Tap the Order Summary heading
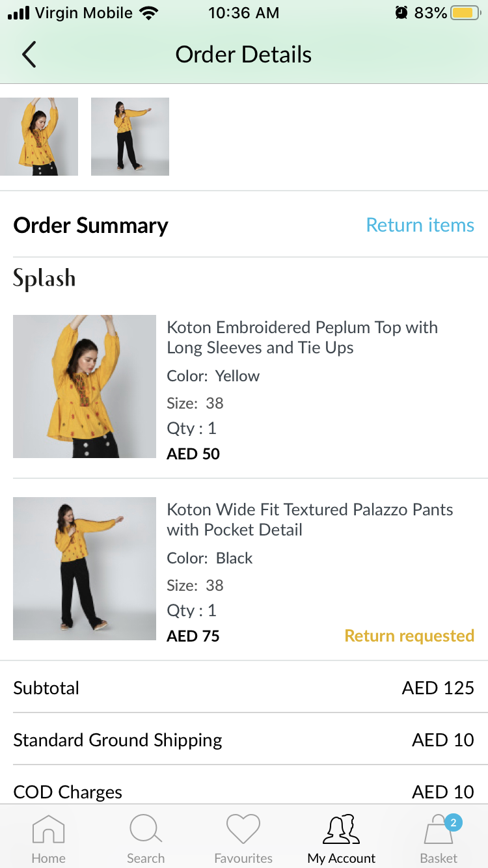The width and height of the screenshot is (488, 868). click(90, 225)
